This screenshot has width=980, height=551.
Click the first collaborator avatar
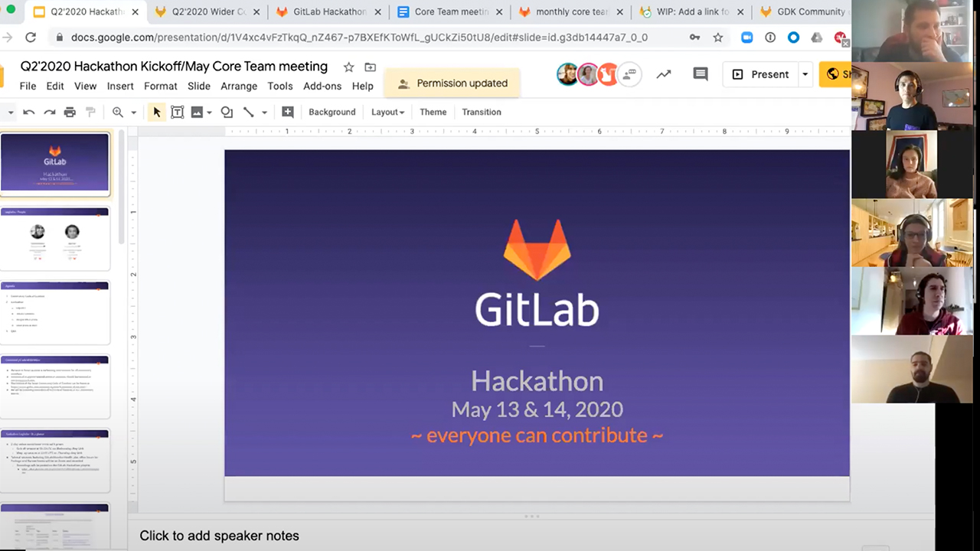567,74
